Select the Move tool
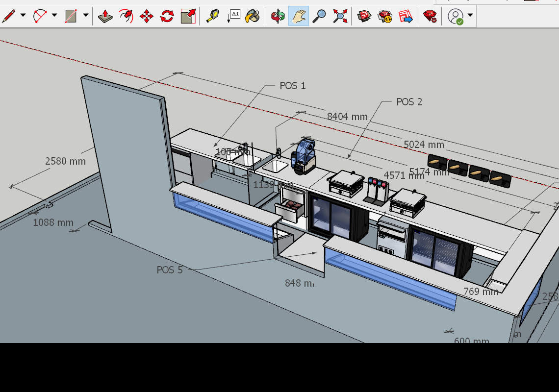559x392 pixels. pos(147,16)
